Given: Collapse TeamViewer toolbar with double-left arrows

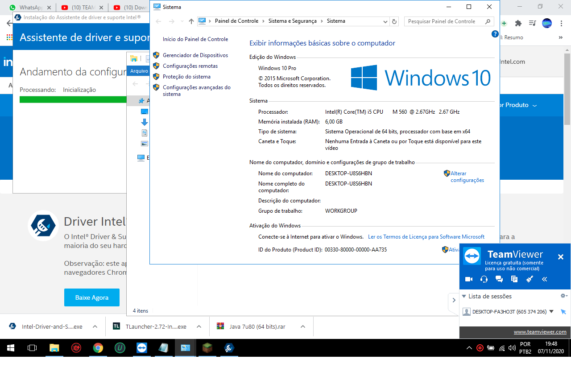Looking at the screenshot, I should pyautogui.click(x=545, y=279).
